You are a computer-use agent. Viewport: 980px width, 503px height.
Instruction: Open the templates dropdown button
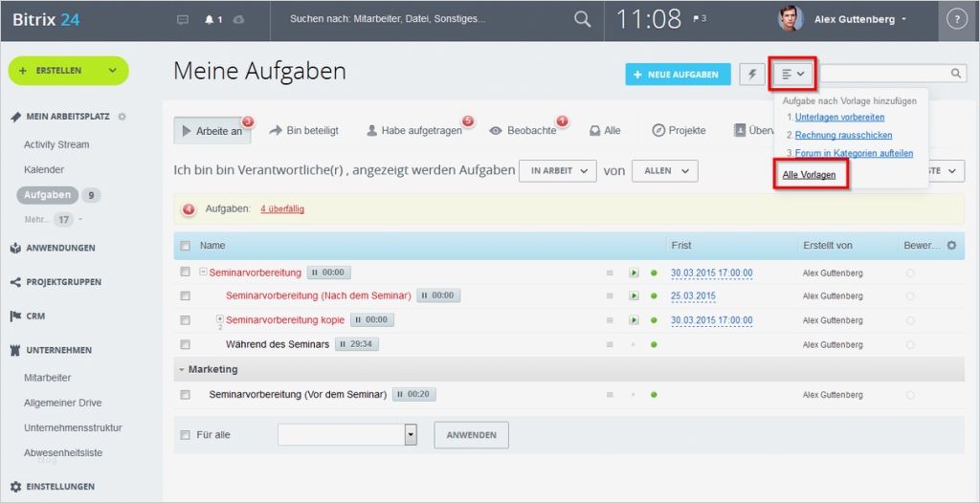pos(792,74)
